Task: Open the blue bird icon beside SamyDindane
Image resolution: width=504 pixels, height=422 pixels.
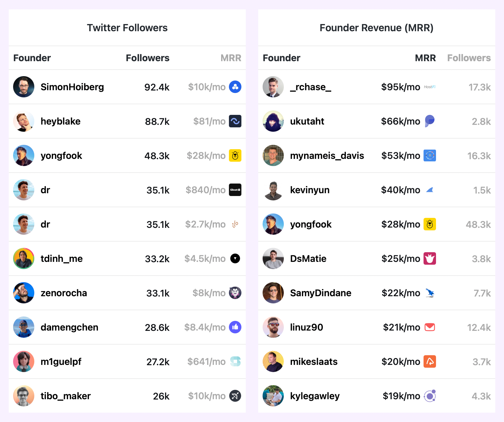Action: (430, 293)
